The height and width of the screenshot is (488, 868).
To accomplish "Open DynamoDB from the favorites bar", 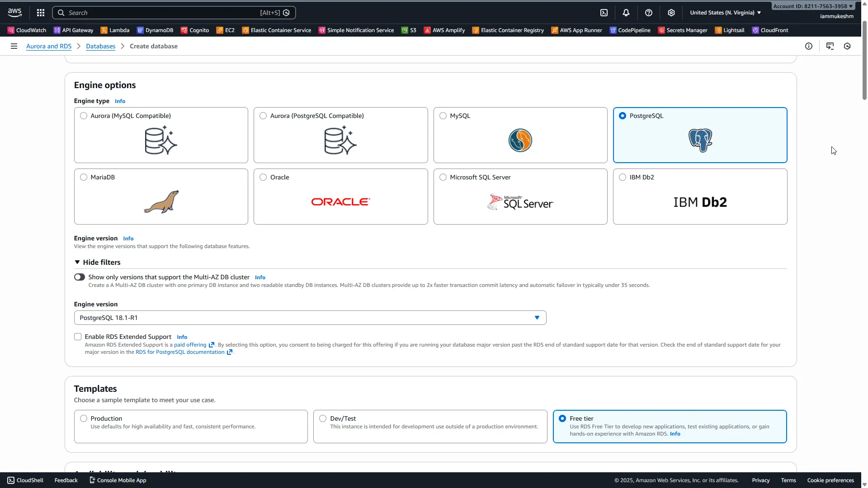I will click(155, 30).
